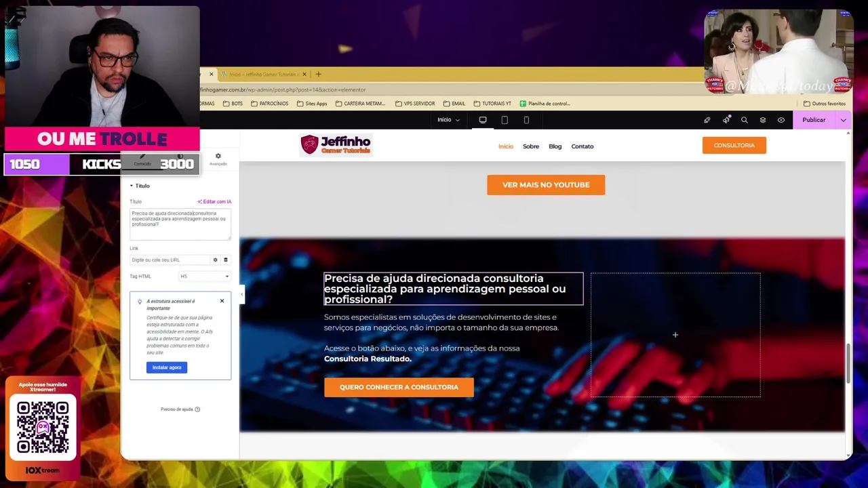The height and width of the screenshot is (488, 868).
Task: Click the Somos especialistas paragraph text
Action: click(x=441, y=323)
